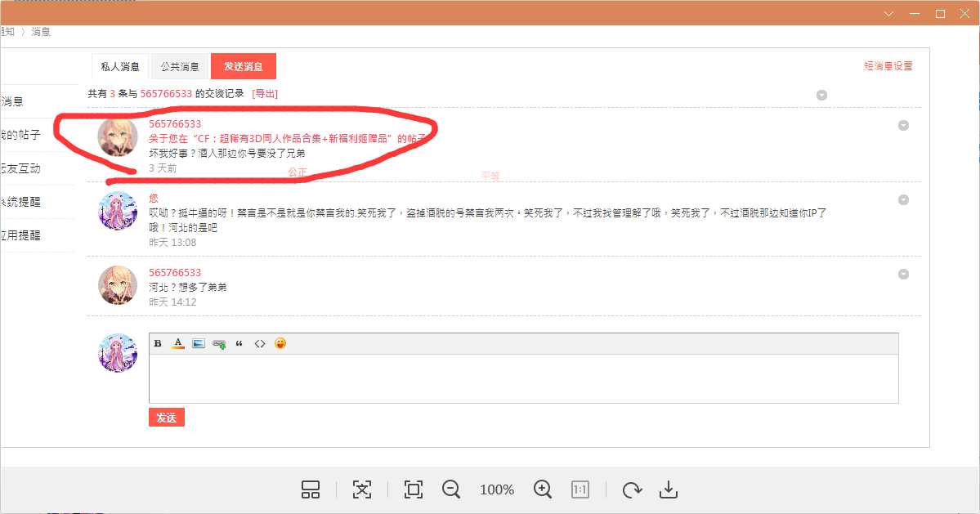The image size is (980, 514).
Task: Send the message with the red 发送 button
Action: (166, 418)
